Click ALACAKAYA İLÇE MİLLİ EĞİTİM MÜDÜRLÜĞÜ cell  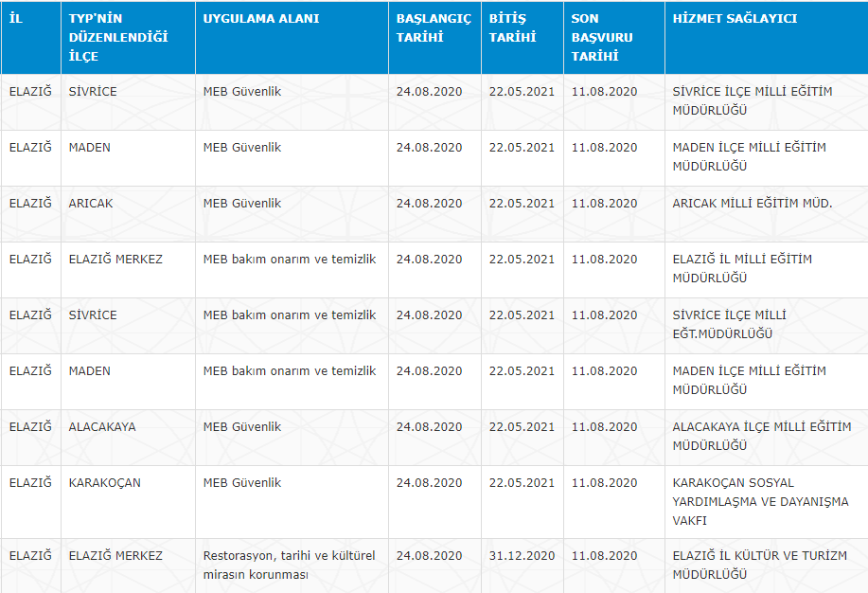click(x=761, y=437)
